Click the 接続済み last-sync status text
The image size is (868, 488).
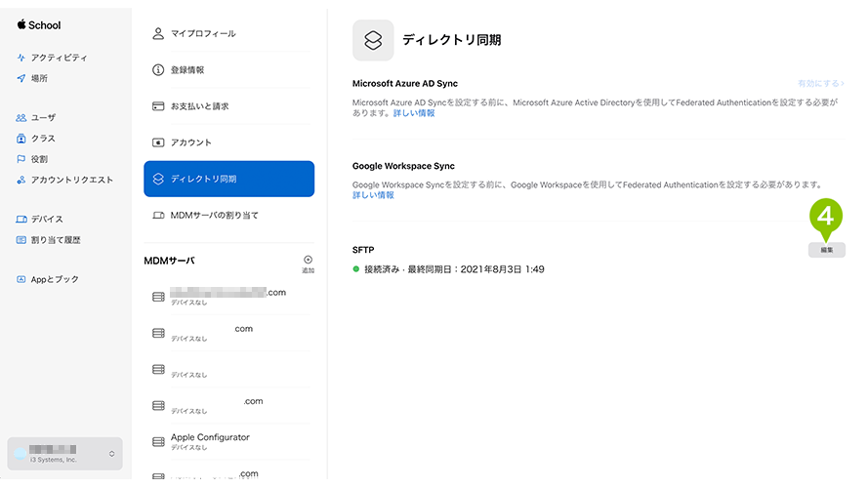[x=454, y=269]
